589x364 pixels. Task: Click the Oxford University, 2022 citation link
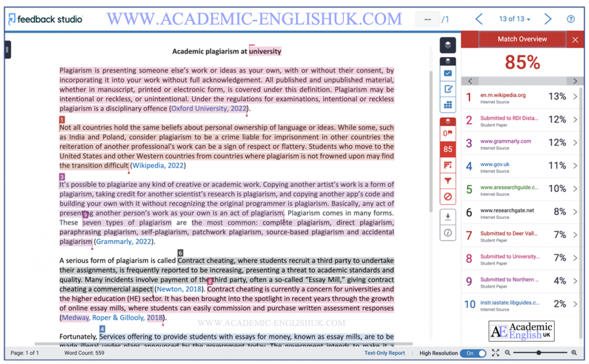pyautogui.click(x=208, y=108)
